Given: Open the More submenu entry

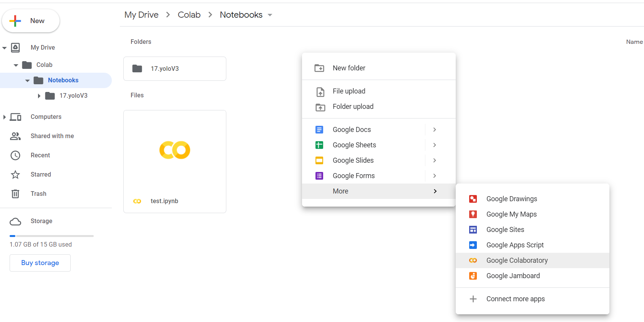Looking at the screenshot, I should [379, 191].
